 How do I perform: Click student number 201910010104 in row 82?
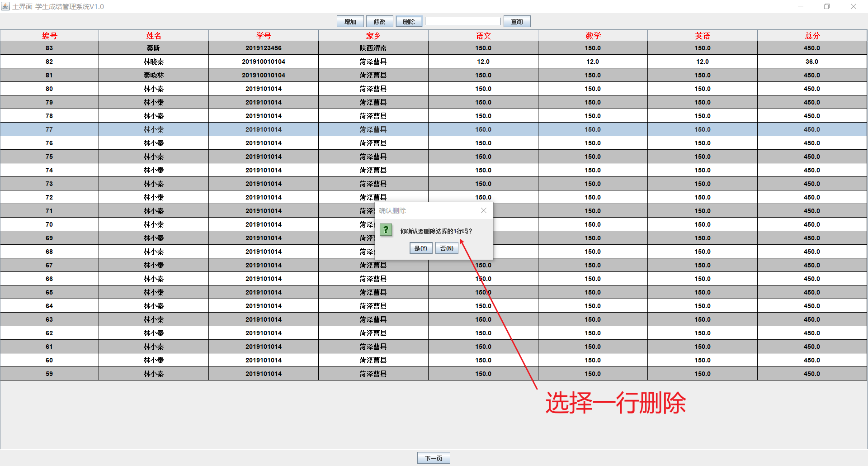pos(264,62)
